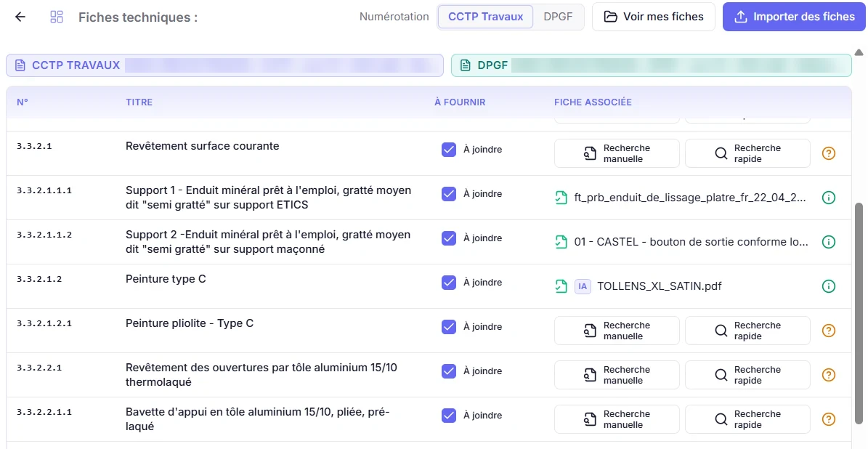The image size is (868, 449).
Task: Click the FICHE ASSOCIÉE column header
Action: (593, 102)
